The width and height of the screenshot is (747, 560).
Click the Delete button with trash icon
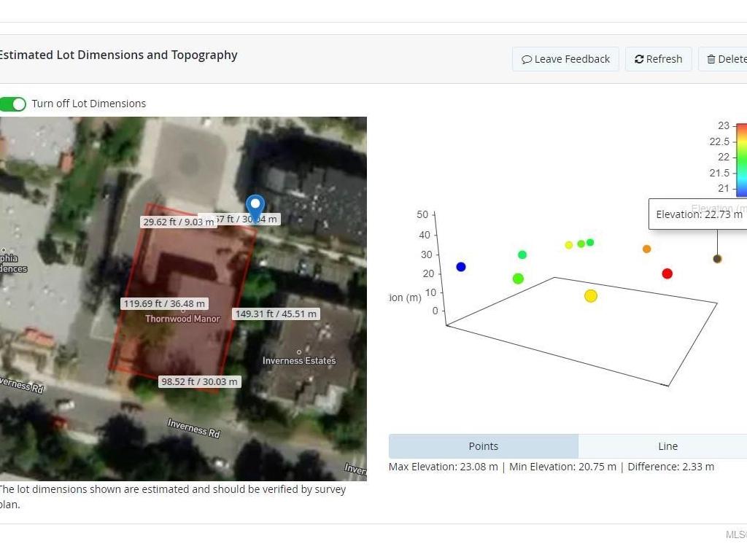[726, 59]
